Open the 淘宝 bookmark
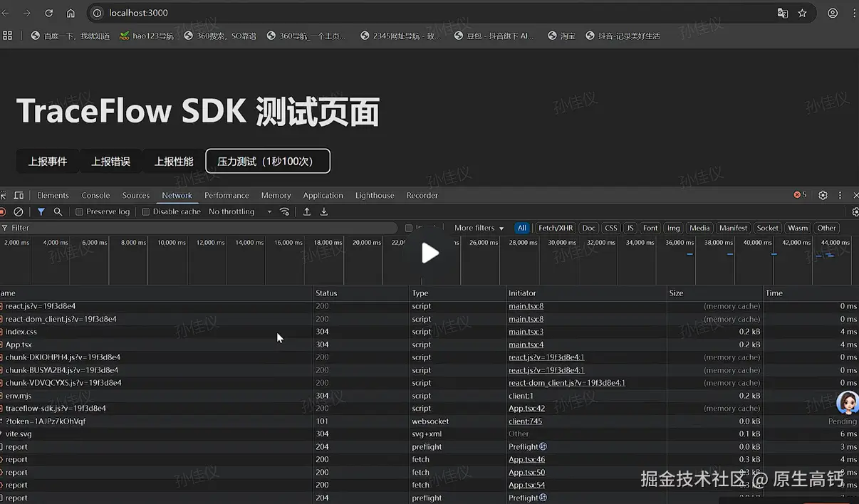 point(561,36)
